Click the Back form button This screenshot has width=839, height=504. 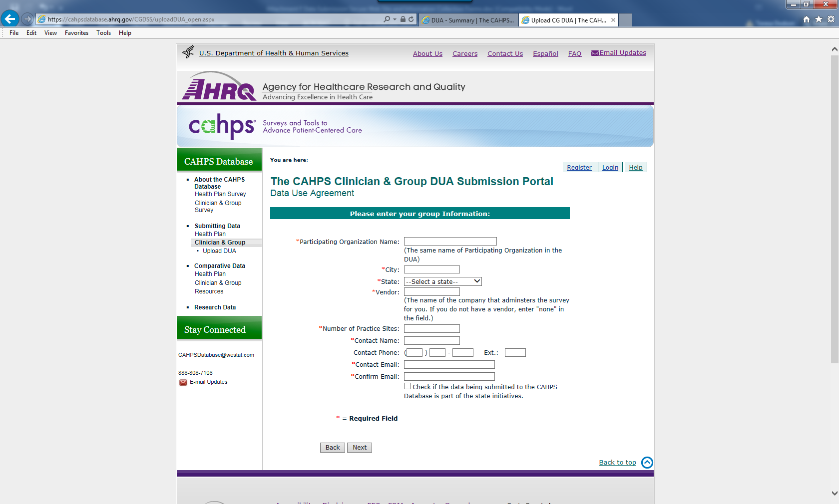(333, 448)
